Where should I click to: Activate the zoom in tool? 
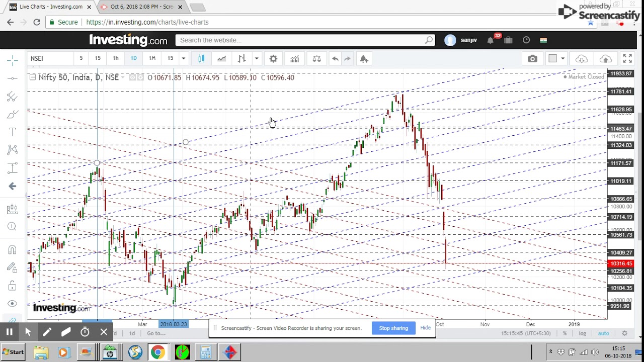click(x=13, y=227)
